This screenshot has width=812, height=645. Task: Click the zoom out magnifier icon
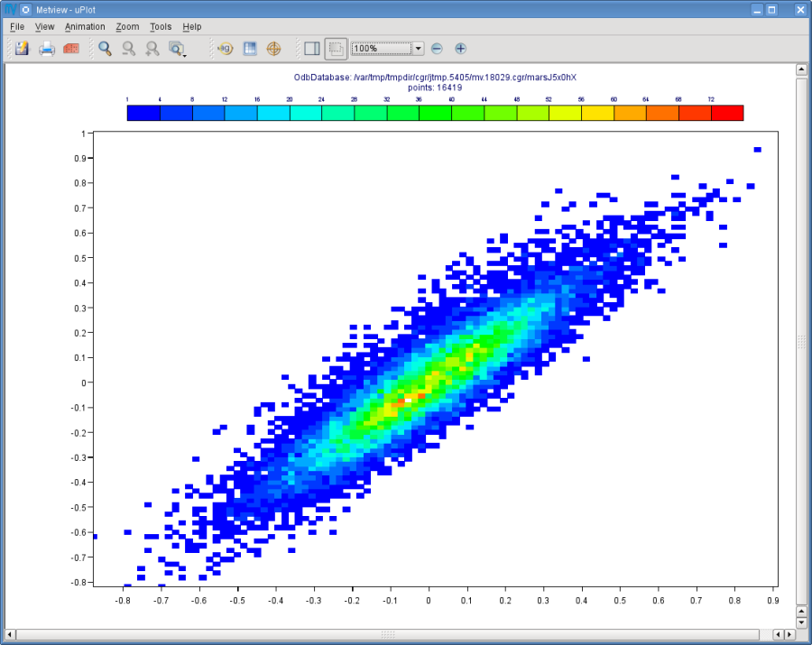[128, 49]
